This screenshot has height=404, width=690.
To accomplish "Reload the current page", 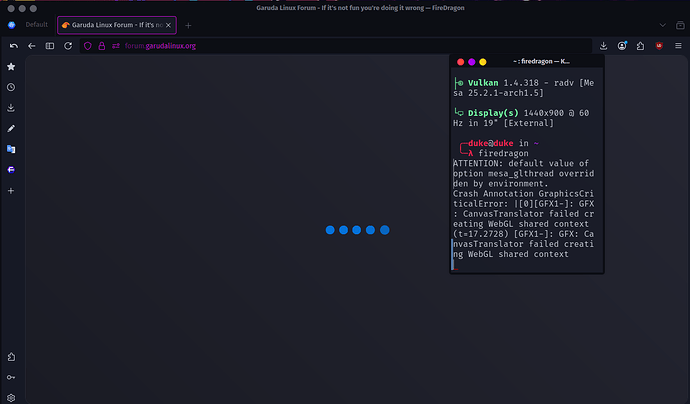I will click(x=67, y=45).
